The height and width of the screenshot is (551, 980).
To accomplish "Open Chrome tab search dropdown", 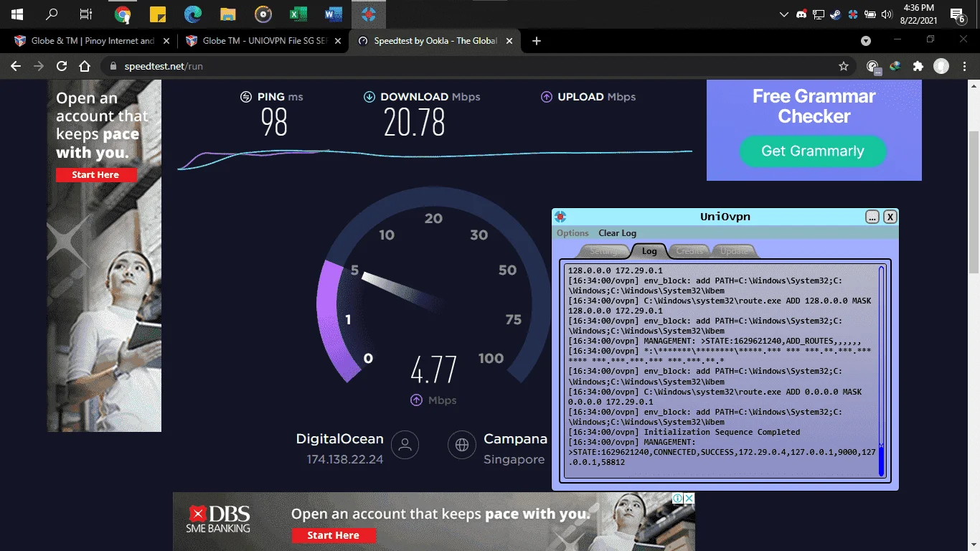I will click(x=866, y=41).
